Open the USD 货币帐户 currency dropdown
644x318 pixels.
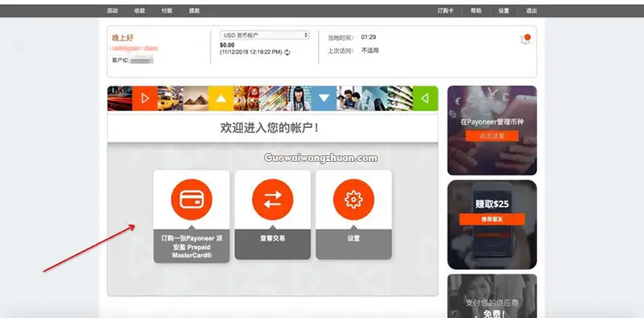[265, 35]
